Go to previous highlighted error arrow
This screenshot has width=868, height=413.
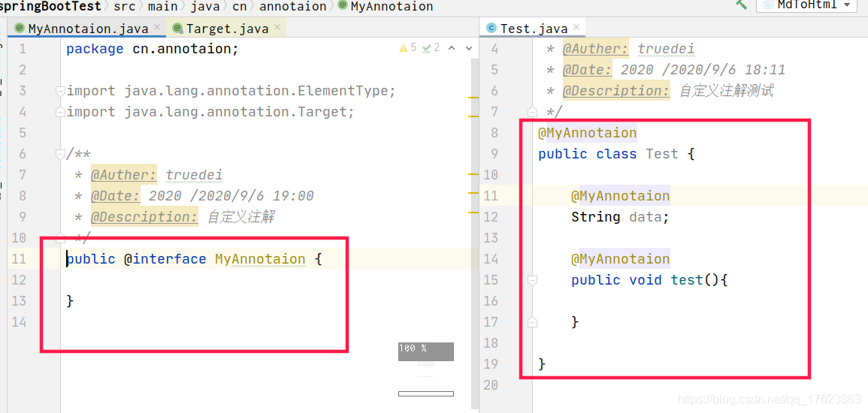click(x=452, y=48)
